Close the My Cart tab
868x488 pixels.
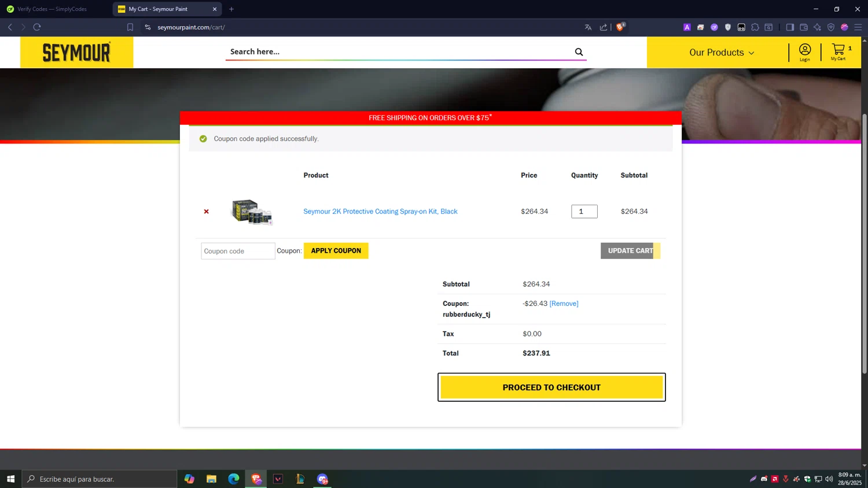coord(215,9)
